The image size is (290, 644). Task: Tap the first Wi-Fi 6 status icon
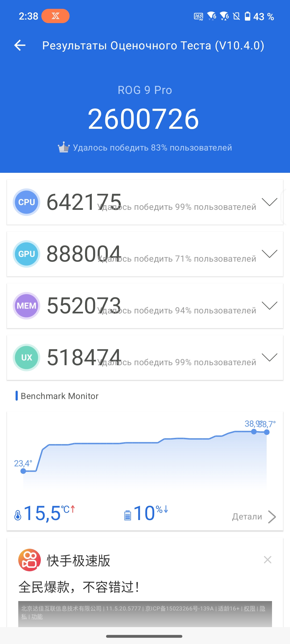(212, 16)
